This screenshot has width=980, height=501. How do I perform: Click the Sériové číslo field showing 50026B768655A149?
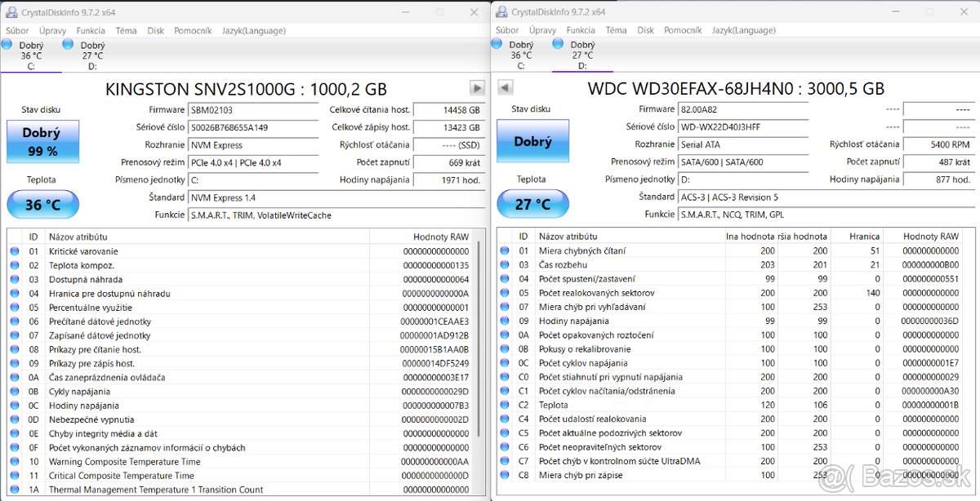click(253, 127)
